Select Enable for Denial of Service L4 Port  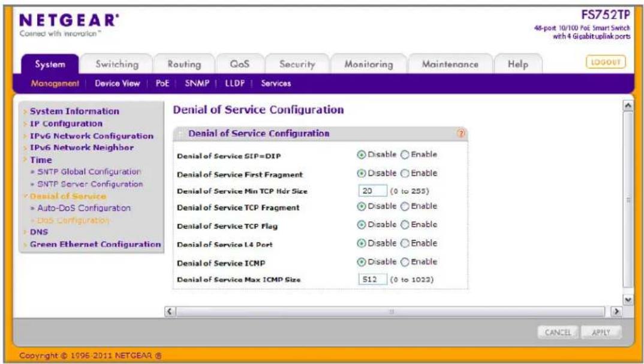tap(405, 243)
